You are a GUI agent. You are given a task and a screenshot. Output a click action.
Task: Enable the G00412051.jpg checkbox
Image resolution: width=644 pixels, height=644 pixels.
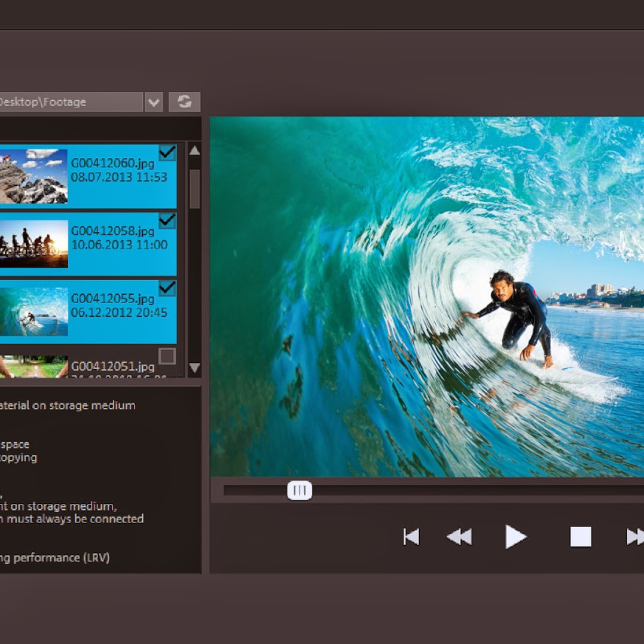point(167,356)
